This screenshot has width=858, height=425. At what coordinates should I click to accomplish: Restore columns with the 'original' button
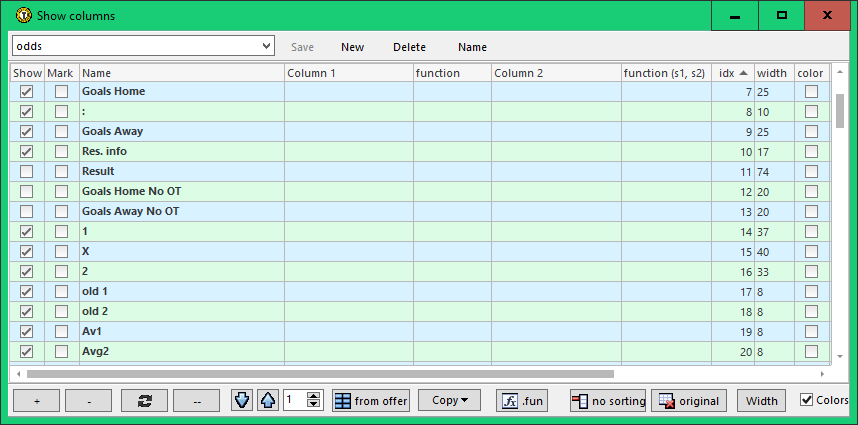pos(688,401)
